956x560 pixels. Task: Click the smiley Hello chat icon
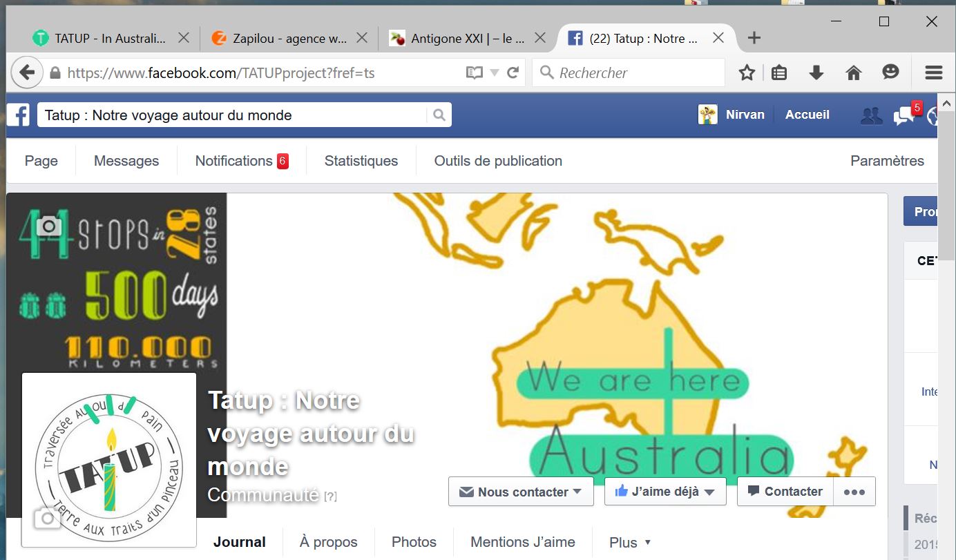891,72
